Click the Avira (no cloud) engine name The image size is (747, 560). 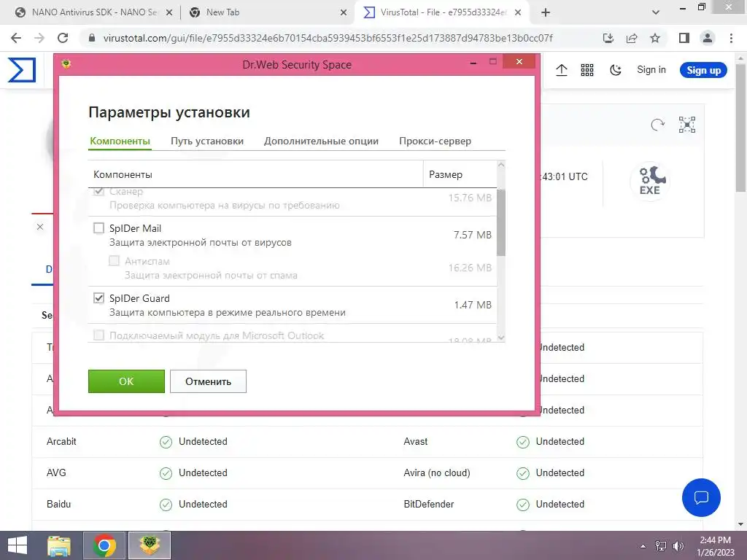437,472
